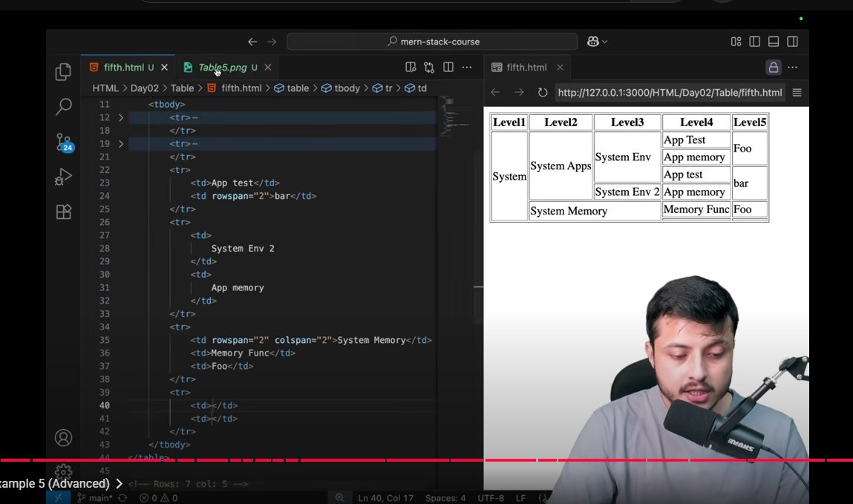Open the Customize Layout icon
This screenshot has height=504, width=853.
click(x=736, y=42)
